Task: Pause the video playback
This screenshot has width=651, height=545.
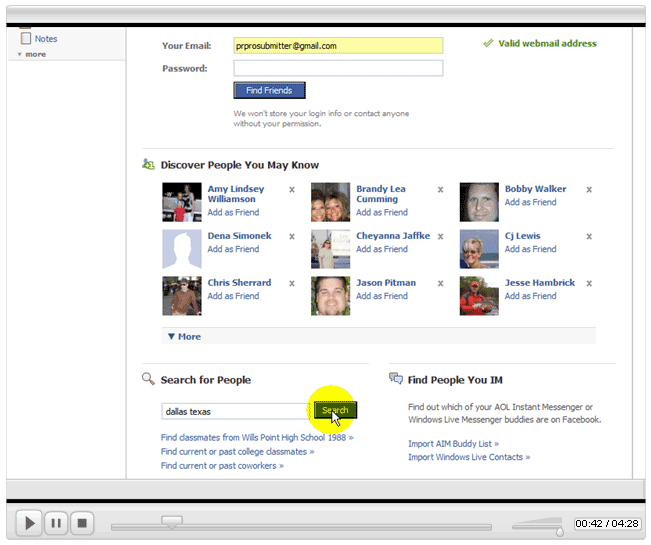Action: pyautogui.click(x=56, y=523)
